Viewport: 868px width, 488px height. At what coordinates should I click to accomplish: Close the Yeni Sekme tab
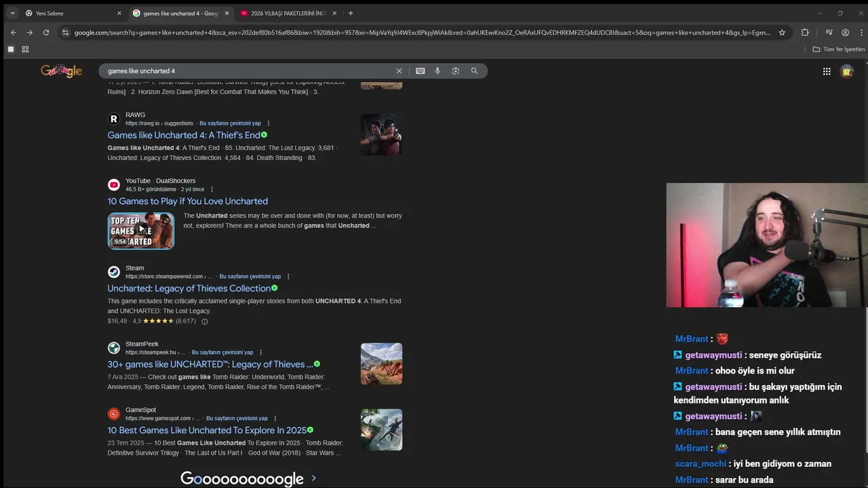pyautogui.click(x=119, y=13)
